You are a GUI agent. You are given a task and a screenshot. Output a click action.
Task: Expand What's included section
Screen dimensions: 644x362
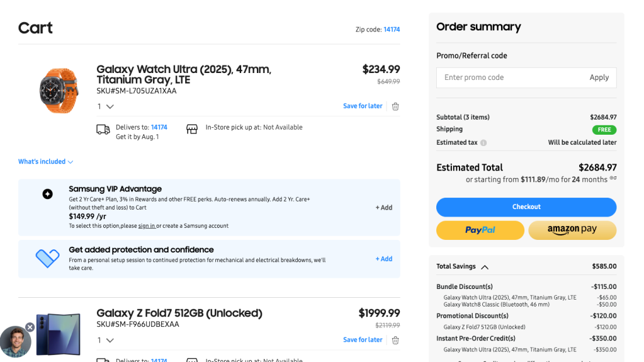pyautogui.click(x=45, y=162)
